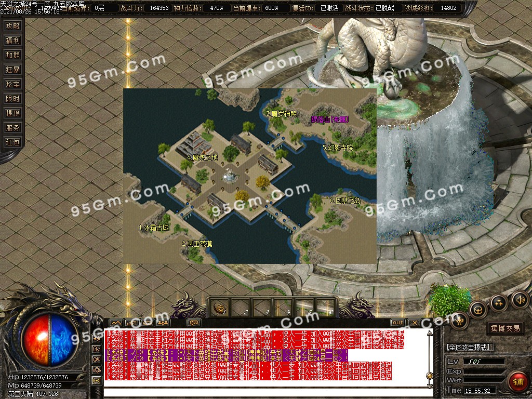Open the 限时 limited-time menu

pyautogui.click(x=13, y=99)
